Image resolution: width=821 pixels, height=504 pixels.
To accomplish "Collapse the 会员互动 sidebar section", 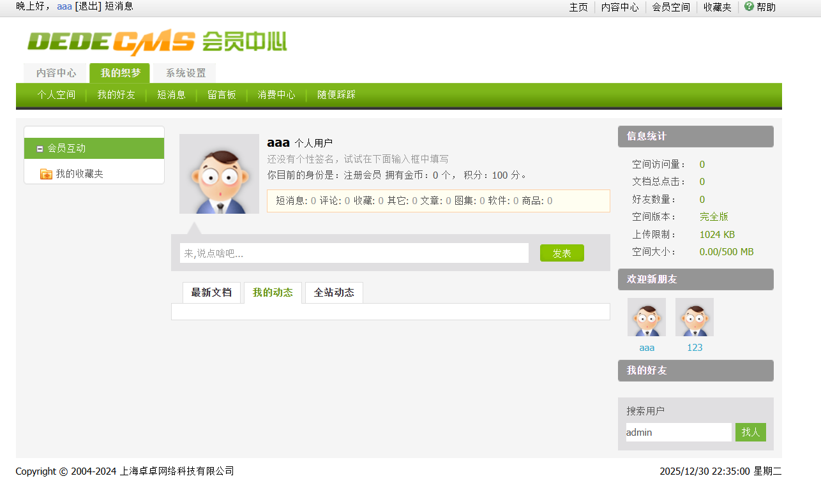I will click(40, 149).
